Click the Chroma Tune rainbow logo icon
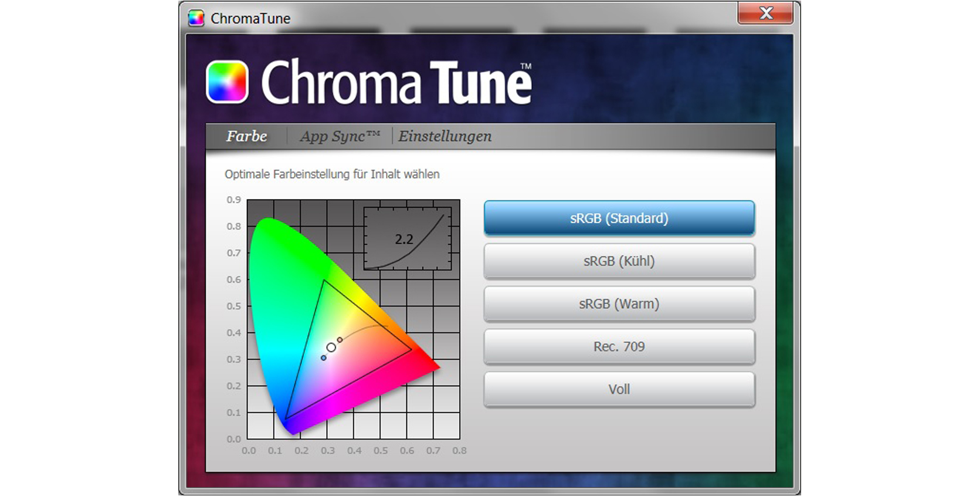 228,82
